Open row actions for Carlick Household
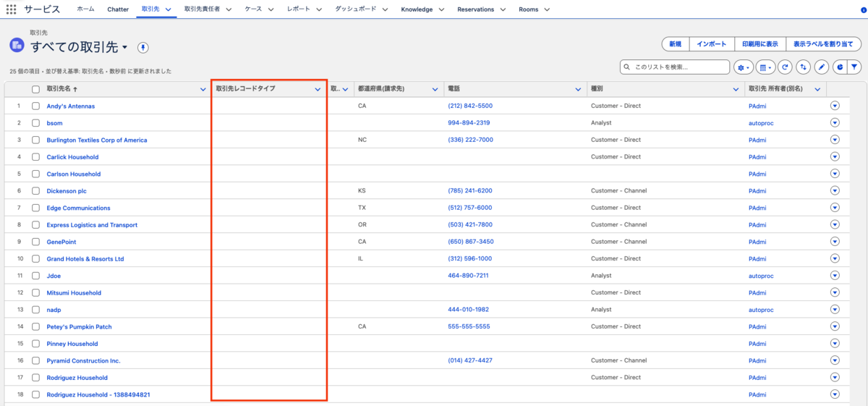This screenshot has width=868, height=406. click(835, 157)
